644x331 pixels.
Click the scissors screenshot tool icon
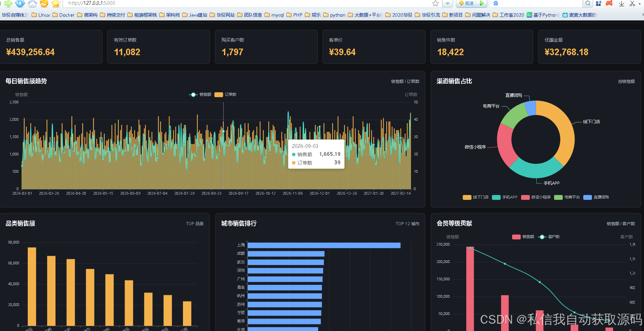pyautogui.click(x=632, y=3)
